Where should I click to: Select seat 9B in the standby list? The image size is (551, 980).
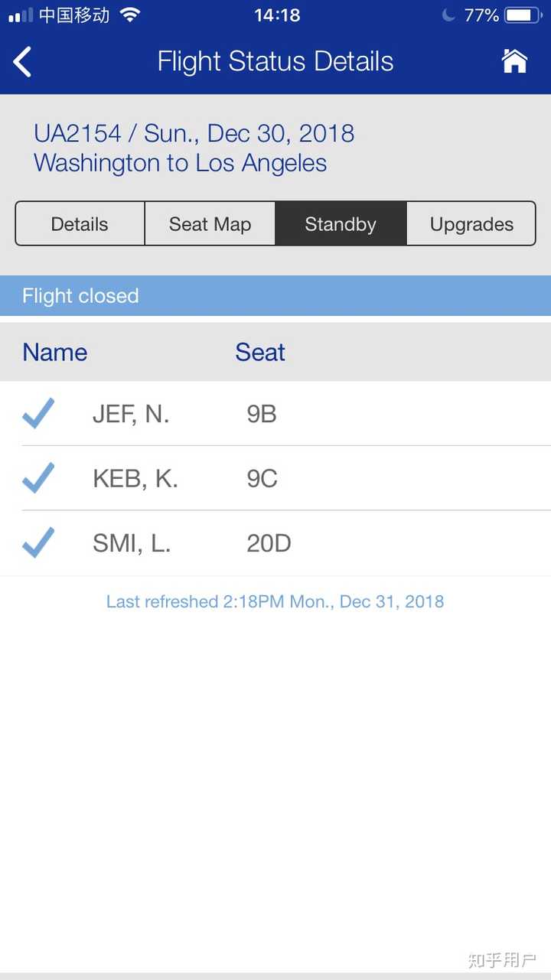pyautogui.click(x=262, y=414)
